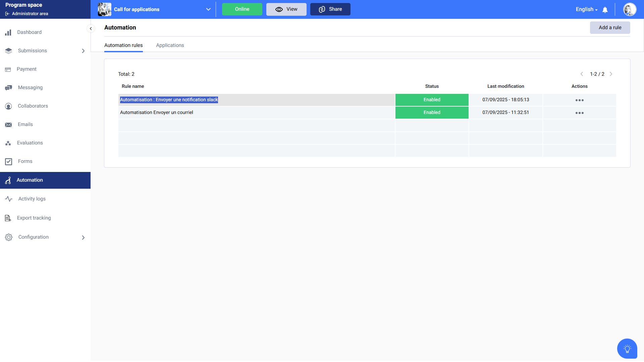The image size is (644, 362).
Task: Open Dashboard from the sidebar
Action: click(x=30, y=32)
